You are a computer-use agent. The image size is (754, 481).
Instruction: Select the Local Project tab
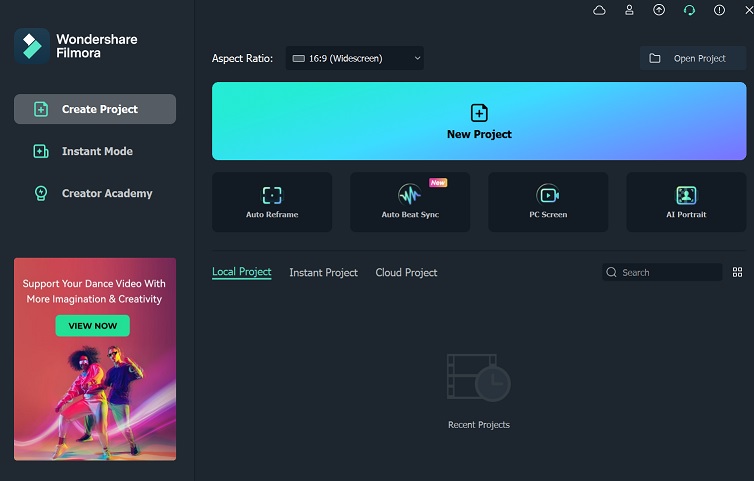(x=242, y=272)
